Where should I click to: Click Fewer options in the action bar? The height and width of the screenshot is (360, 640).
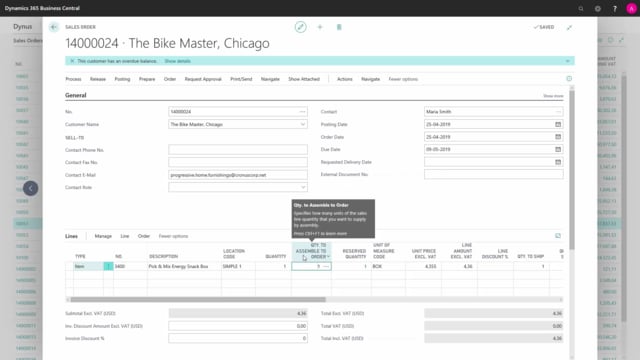point(403,79)
